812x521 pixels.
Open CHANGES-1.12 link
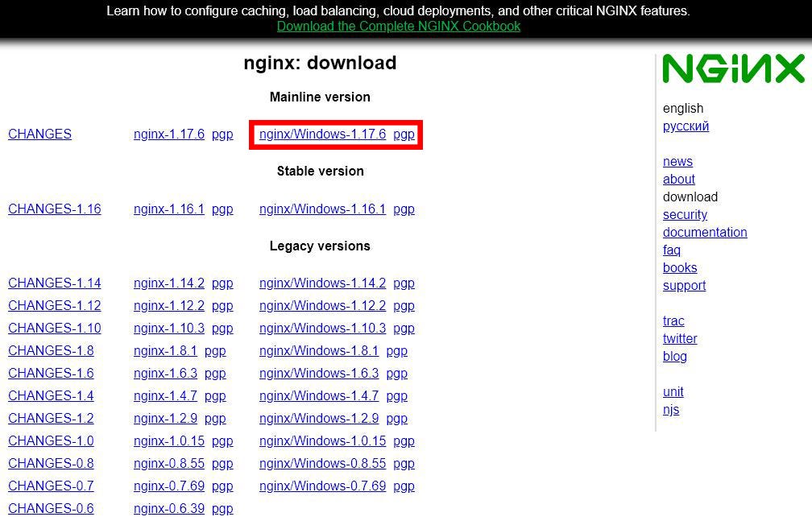pos(55,305)
